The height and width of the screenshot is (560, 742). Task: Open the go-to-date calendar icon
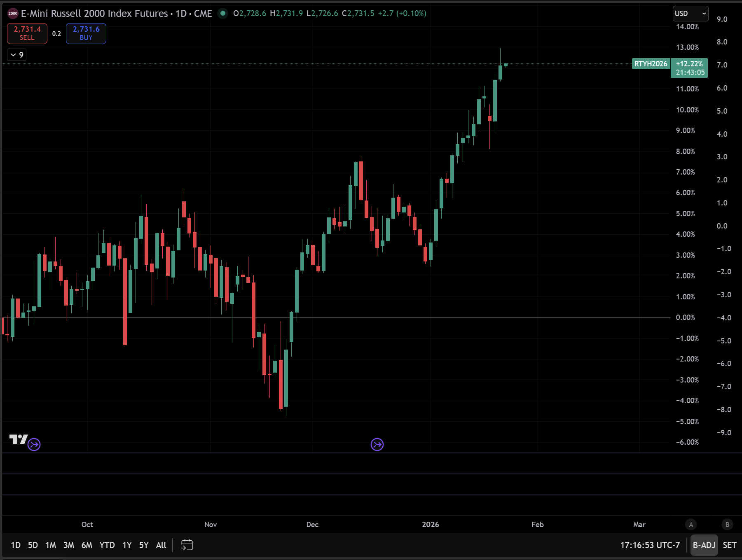[187, 545]
